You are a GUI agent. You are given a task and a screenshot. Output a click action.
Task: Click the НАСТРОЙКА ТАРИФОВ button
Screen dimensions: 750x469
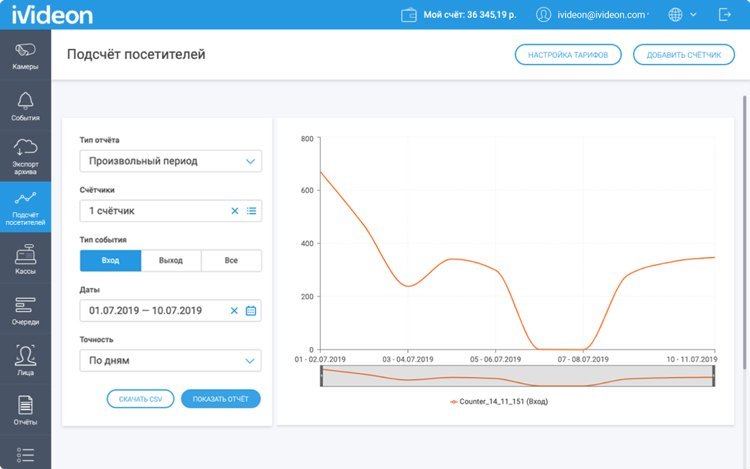[x=568, y=55]
